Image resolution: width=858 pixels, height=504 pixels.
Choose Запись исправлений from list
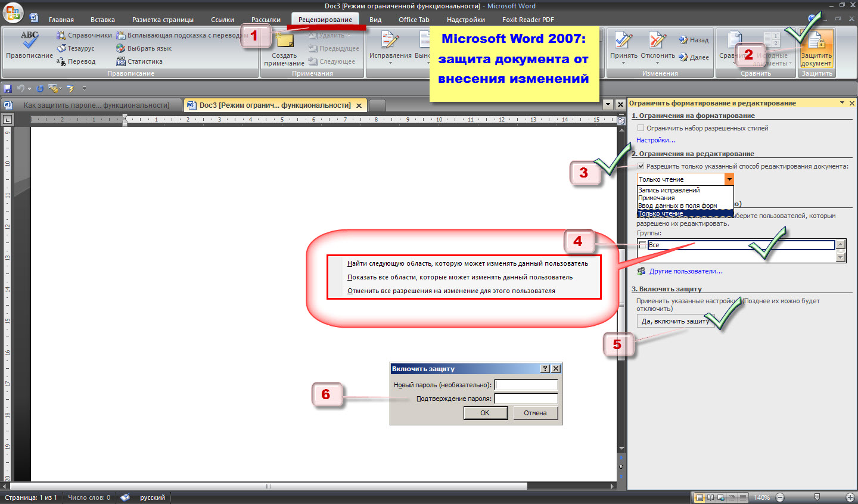coord(685,190)
